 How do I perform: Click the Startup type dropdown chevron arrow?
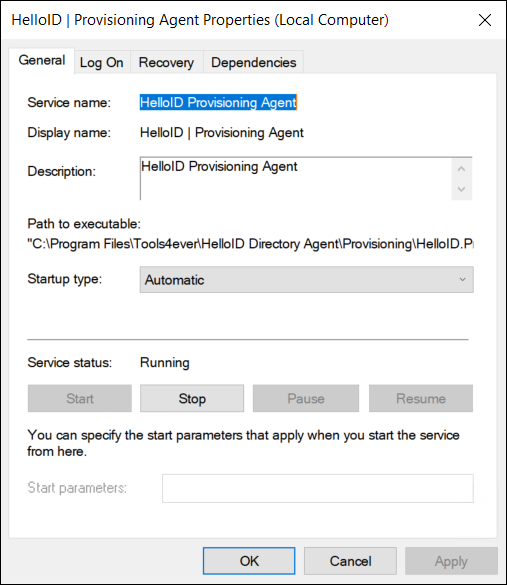(463, 279)
